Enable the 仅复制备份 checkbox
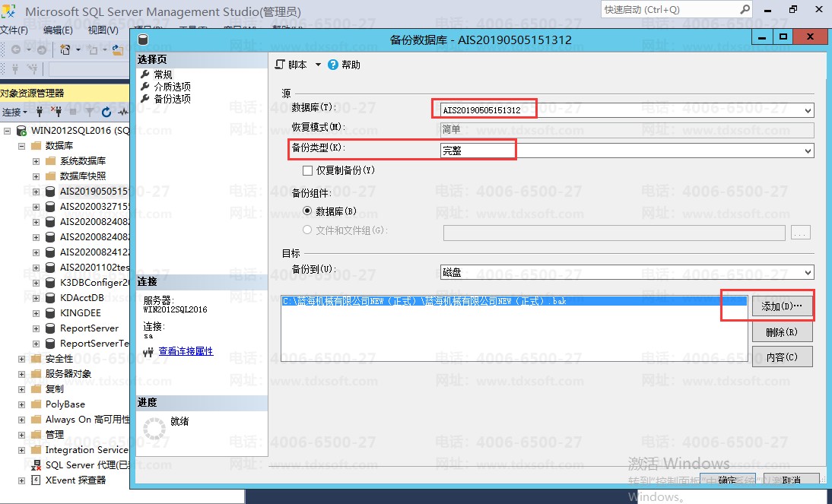This screenshot has height=504, width=832. [x=307, y=170]
